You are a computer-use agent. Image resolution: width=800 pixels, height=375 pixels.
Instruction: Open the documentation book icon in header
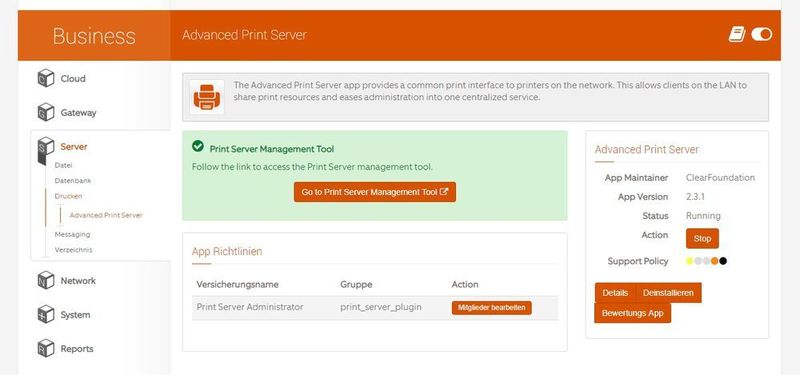pos(736,35)
